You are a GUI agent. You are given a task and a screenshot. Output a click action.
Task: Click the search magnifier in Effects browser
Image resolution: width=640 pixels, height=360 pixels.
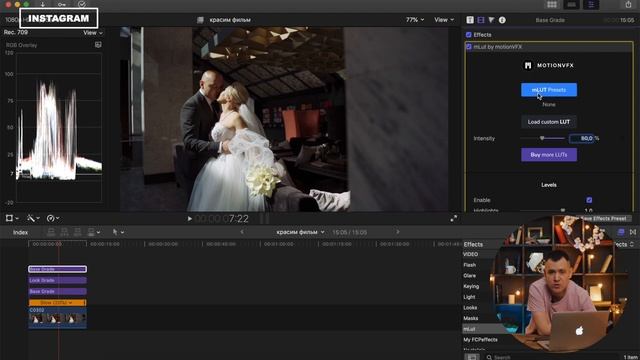coord(489,357)
